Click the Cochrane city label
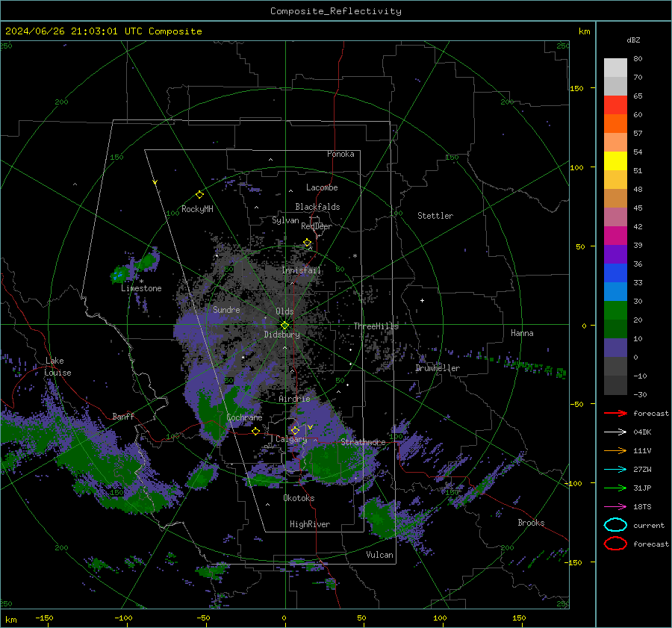The image size is (672, 628). pos(244,417)
